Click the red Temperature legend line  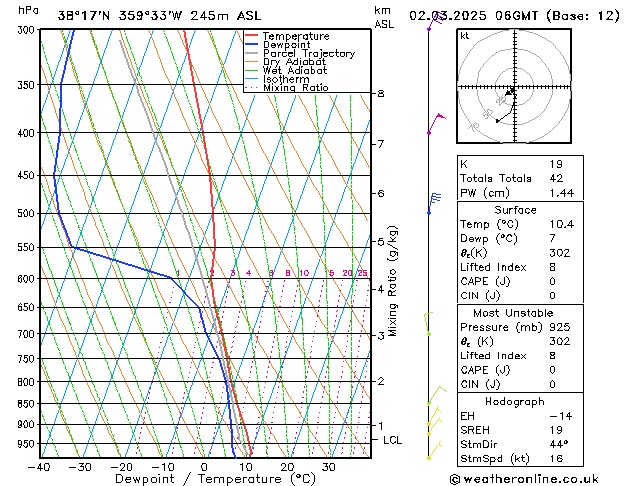point(253,36)
